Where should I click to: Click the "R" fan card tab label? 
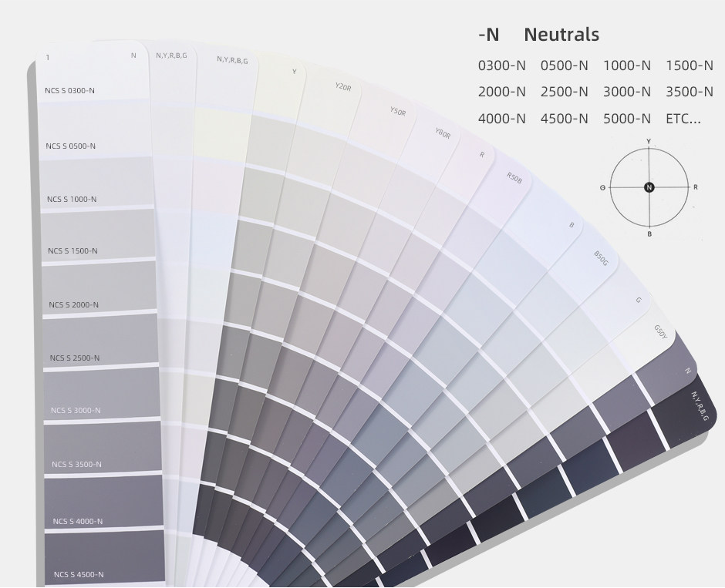click(482, 155)
